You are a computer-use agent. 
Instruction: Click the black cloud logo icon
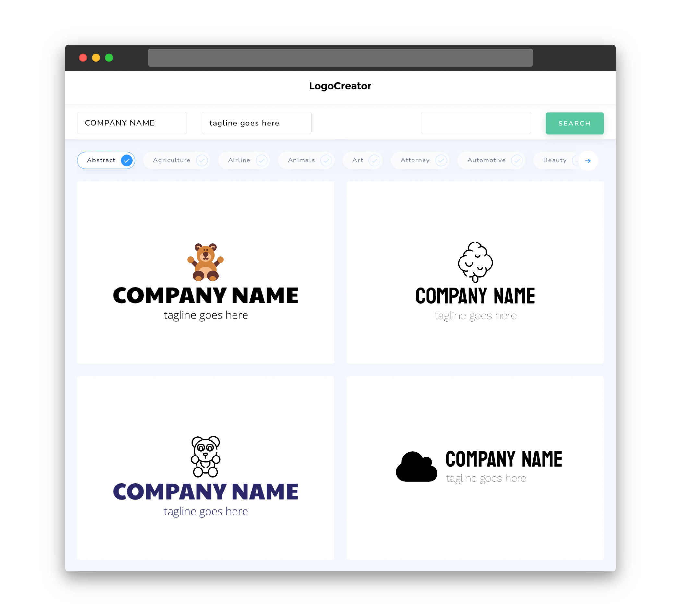[x=414, y=466]
